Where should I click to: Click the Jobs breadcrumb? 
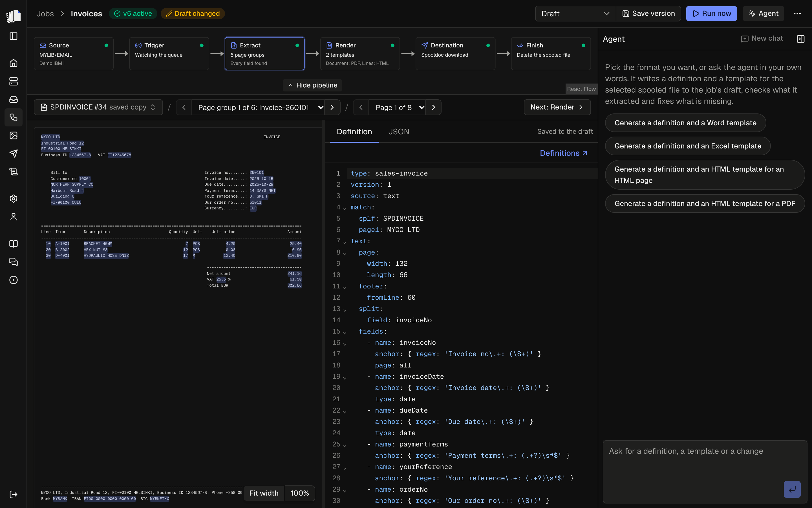coord(45,14)
